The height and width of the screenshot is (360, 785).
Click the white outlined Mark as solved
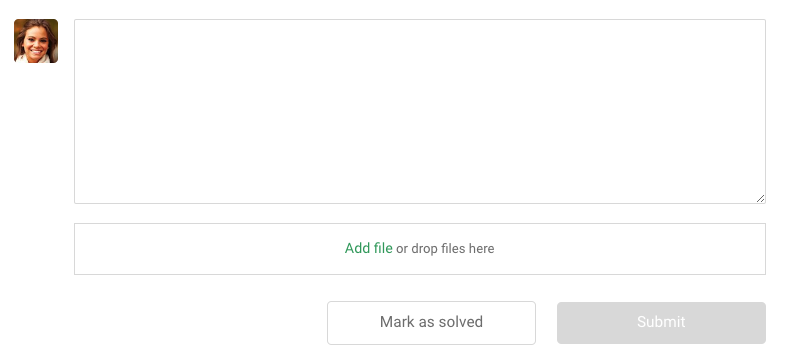point(432,322)
